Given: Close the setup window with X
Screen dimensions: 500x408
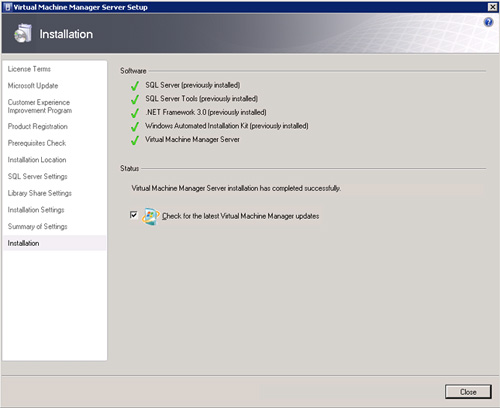Looking at the screenshot, I should click(x=492, y=7).
